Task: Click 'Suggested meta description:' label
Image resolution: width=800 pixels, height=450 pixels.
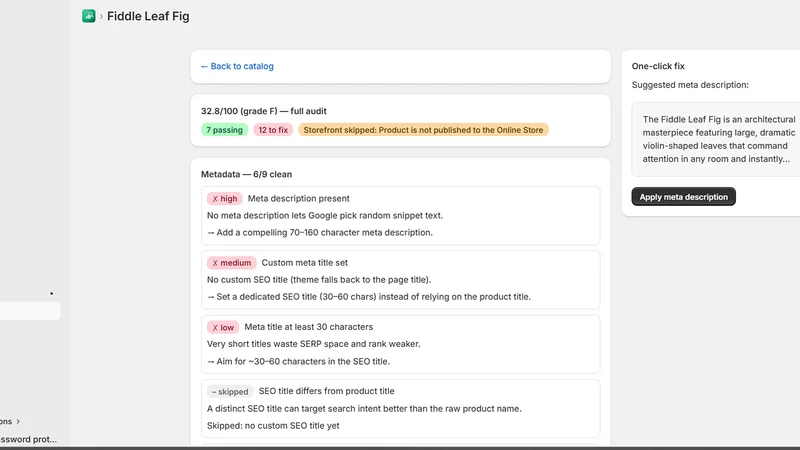Action: coord(690,85)
